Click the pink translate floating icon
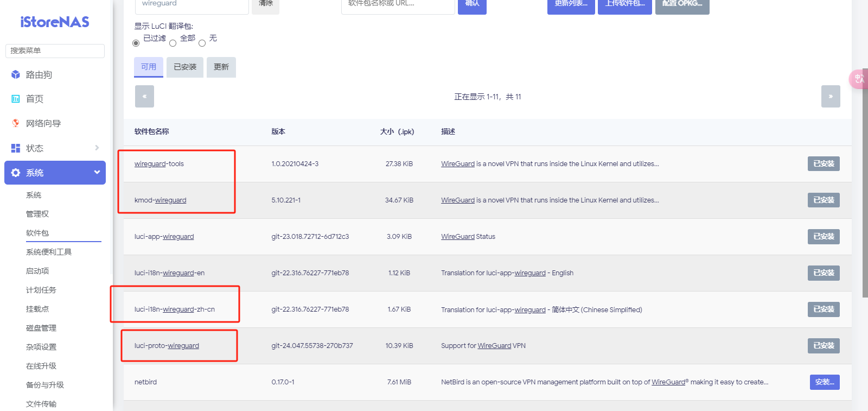 tap(859, 79)
